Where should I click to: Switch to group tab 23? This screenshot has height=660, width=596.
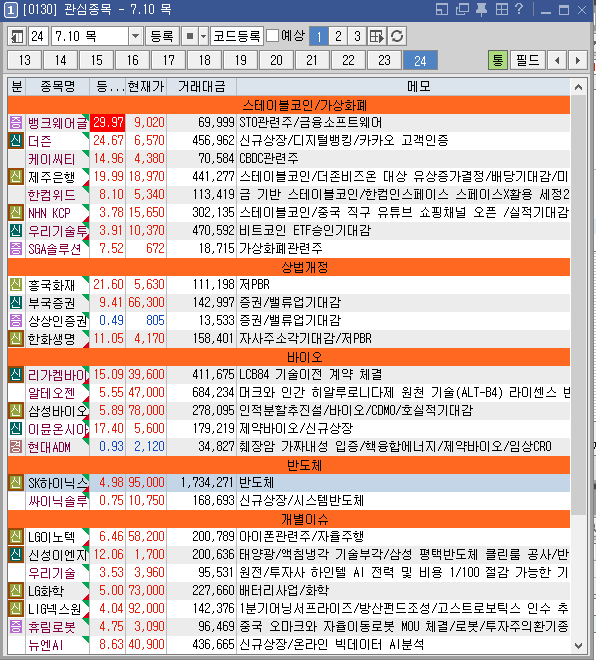(384, 60)
